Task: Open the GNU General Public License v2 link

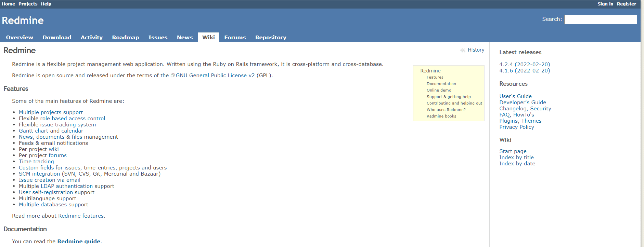Action: (215, 76)
